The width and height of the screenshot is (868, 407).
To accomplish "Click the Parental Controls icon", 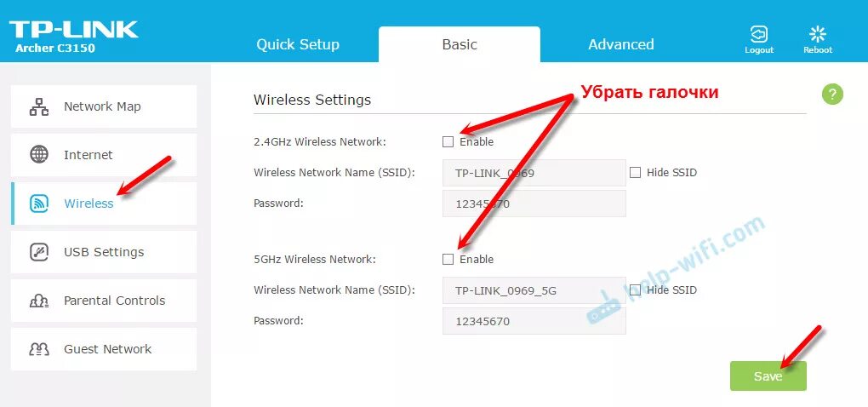I will 39,301.
